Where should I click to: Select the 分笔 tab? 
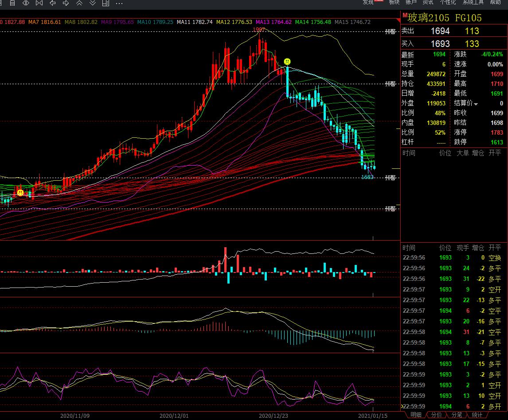pos(457,415)
